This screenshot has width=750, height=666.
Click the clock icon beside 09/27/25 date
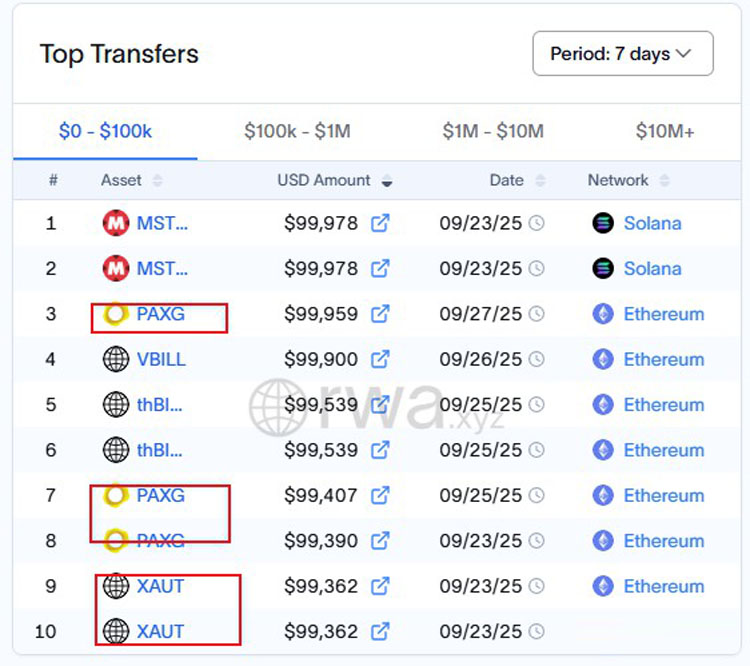[537, 314]
